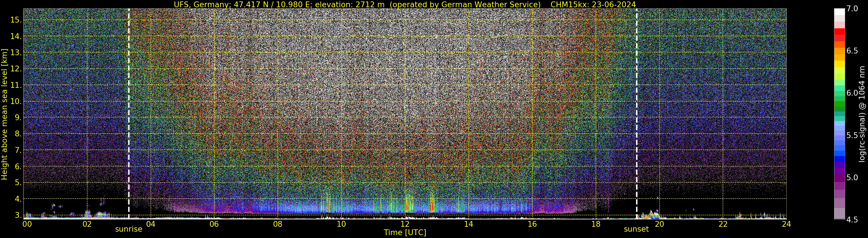The width and height of the screenshot is (868, 238).
Task: Click the dashed white sunset marker line
Action: tap(637, 114)
